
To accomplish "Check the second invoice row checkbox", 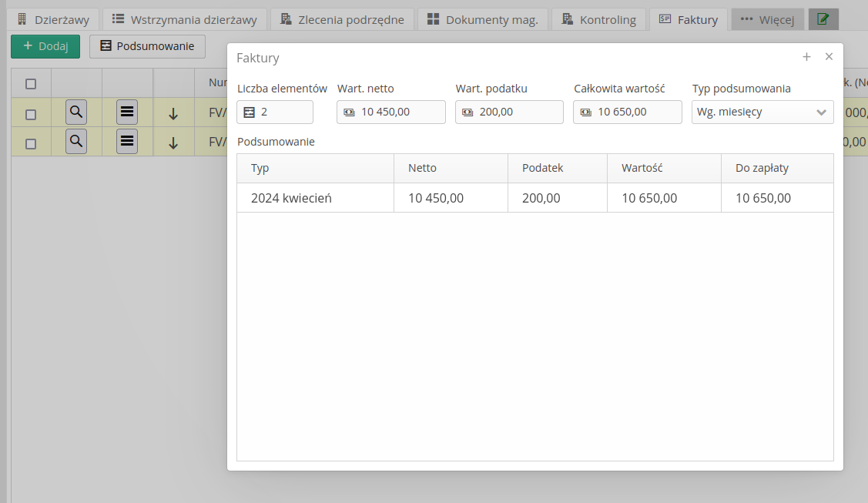I will 31,143.
